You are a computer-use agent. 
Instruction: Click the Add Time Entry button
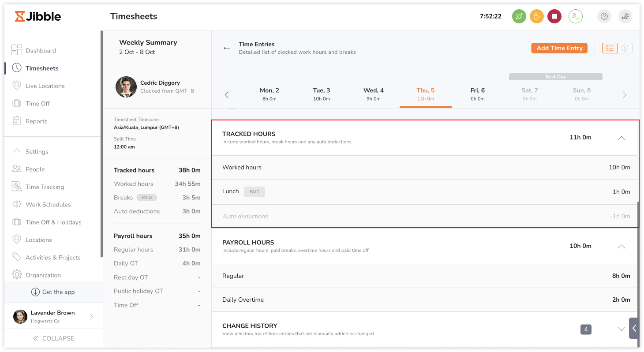(559, 48)
